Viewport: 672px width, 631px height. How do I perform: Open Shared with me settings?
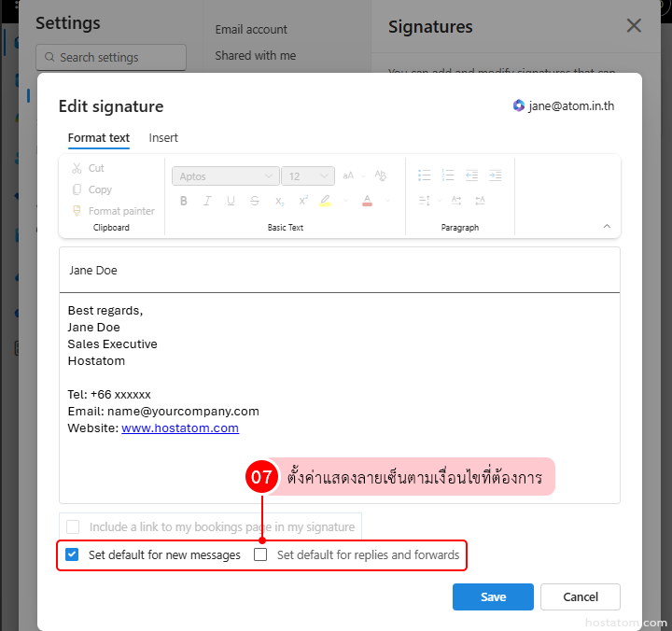256,56
